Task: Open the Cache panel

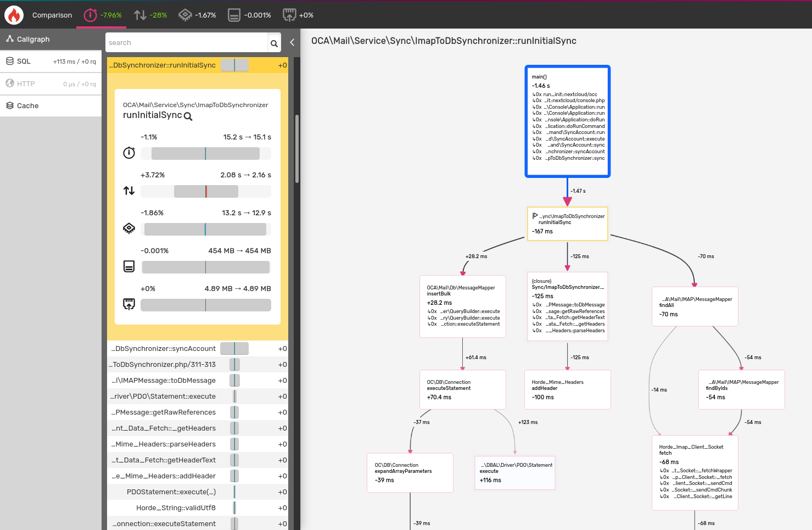Action: [51, 105]
